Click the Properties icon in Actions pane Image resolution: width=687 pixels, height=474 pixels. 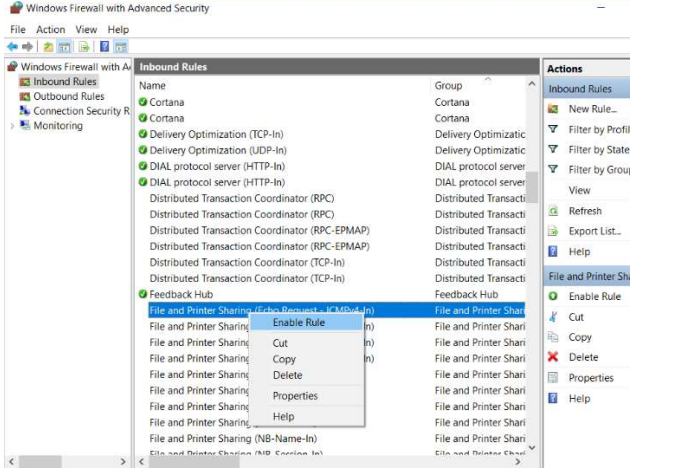(x=553, y=378)
